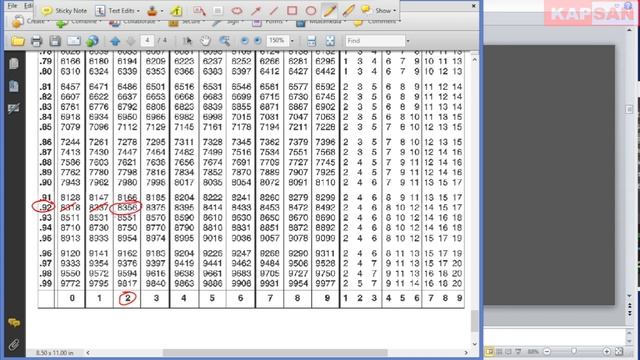Select the Rectangle drawing tool
The image size is (640, 360).
292,11
